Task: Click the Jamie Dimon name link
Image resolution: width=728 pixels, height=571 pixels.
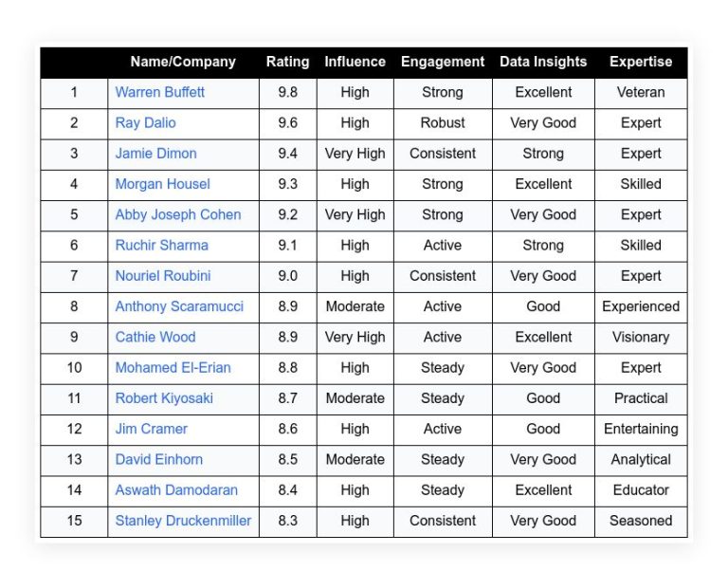Action: [156, 154]
